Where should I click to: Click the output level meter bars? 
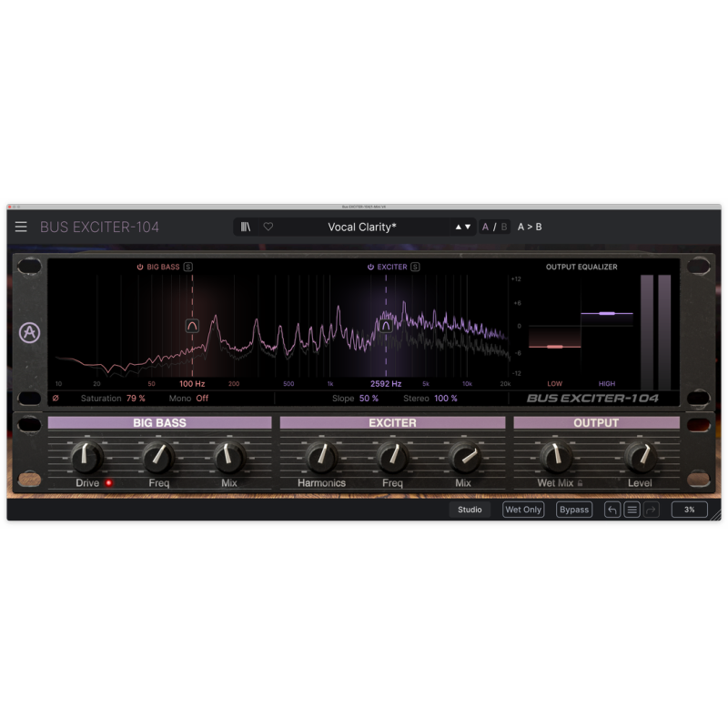pos(655,332)
